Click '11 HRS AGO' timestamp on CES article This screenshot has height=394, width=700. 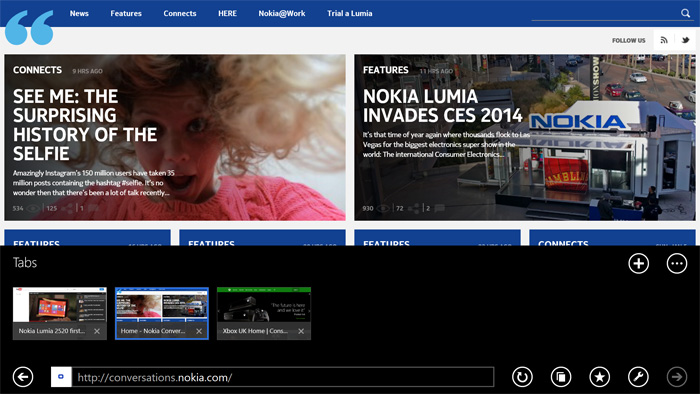436,71
